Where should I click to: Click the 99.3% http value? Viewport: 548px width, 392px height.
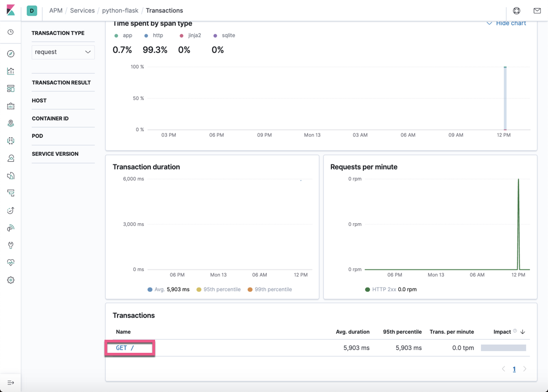[155, 50]
